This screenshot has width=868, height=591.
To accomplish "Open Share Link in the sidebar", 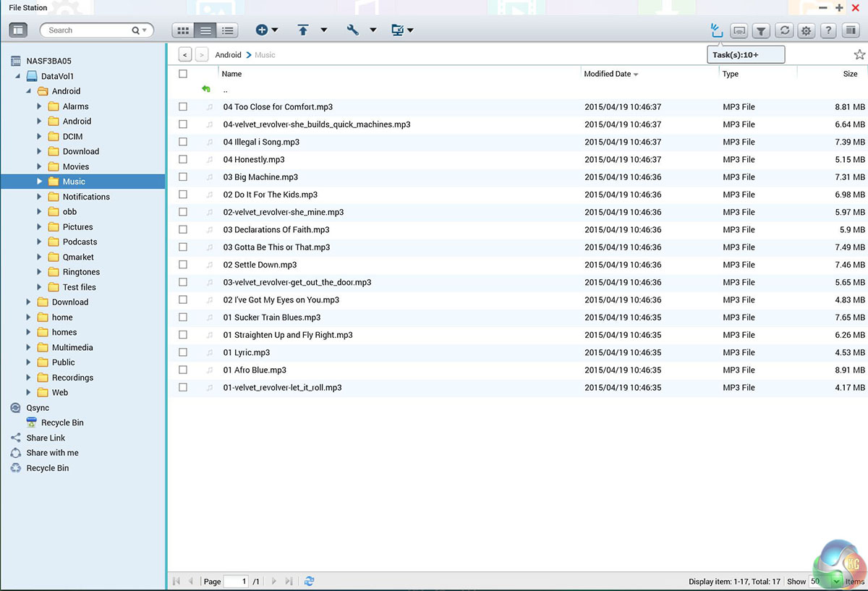I will [46, 438].
